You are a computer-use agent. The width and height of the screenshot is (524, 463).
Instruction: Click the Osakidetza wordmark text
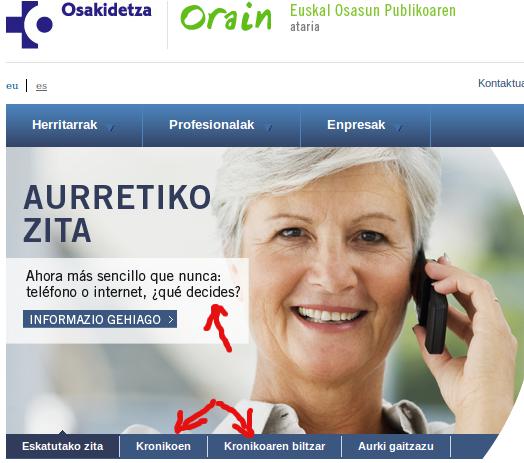coord(106,10)
